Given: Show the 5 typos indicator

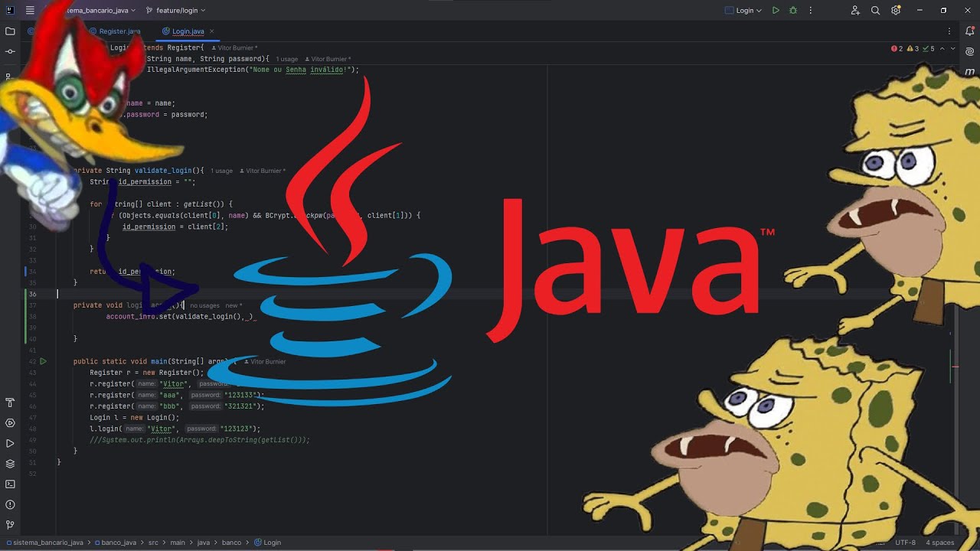Looking at the screenshot, I should click(x=929, y=48).
